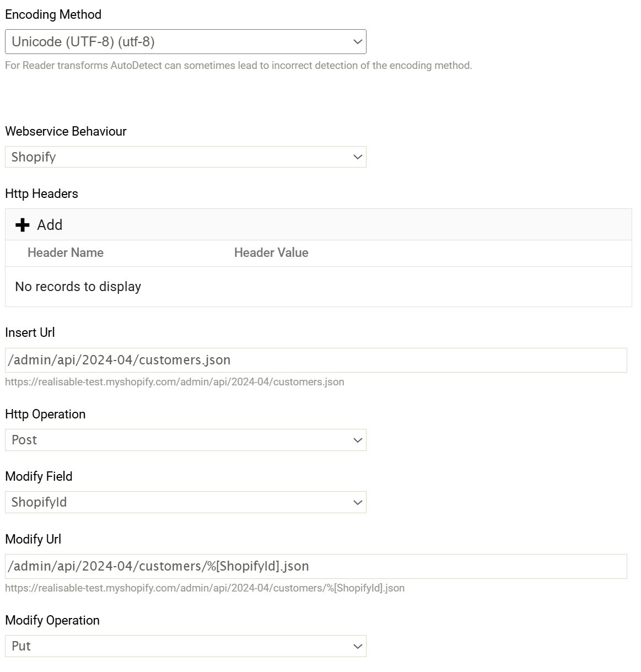Open the Encoding Method dropdown
The height and width of the screenshot is (672, 641).
pos(185,42)
